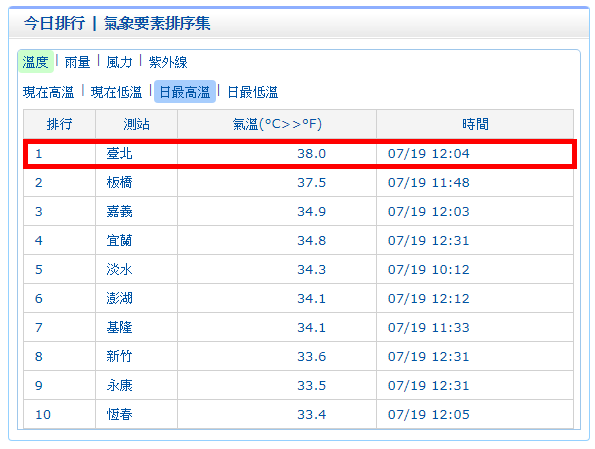Click rank number 5

(39, 269)
